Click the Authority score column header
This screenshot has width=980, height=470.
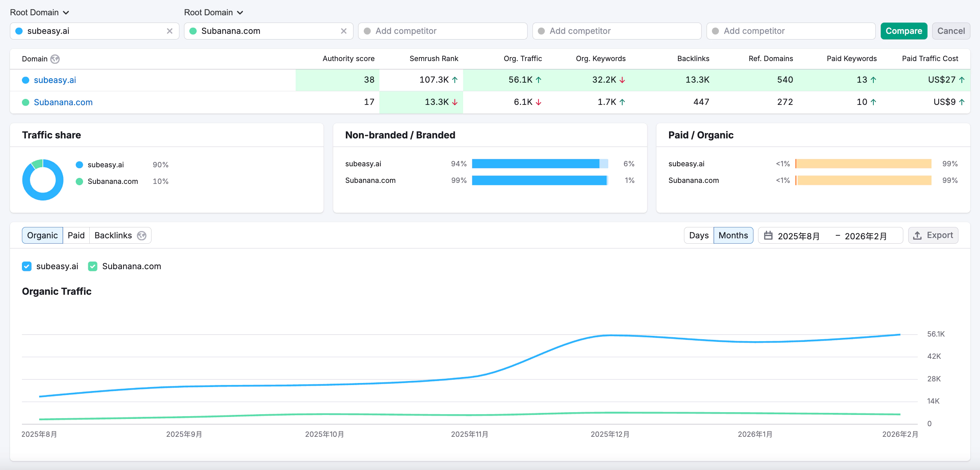tap(348, 58)
